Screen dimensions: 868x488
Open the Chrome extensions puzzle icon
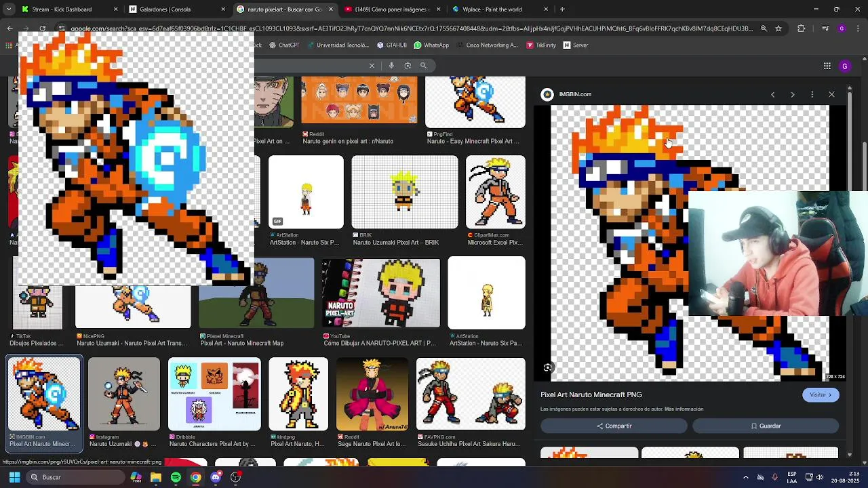tap(801, 28)
